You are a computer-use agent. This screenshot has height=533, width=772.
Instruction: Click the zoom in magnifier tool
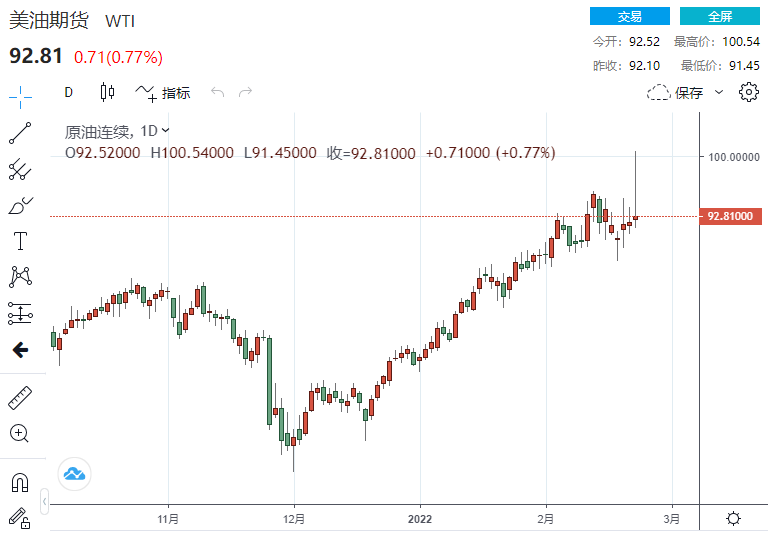tap(20, 434)
